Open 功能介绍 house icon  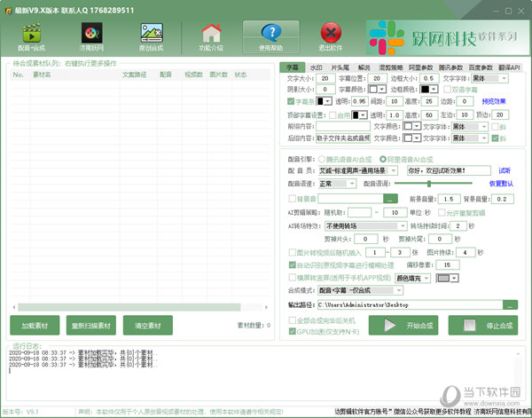(211, 35)
